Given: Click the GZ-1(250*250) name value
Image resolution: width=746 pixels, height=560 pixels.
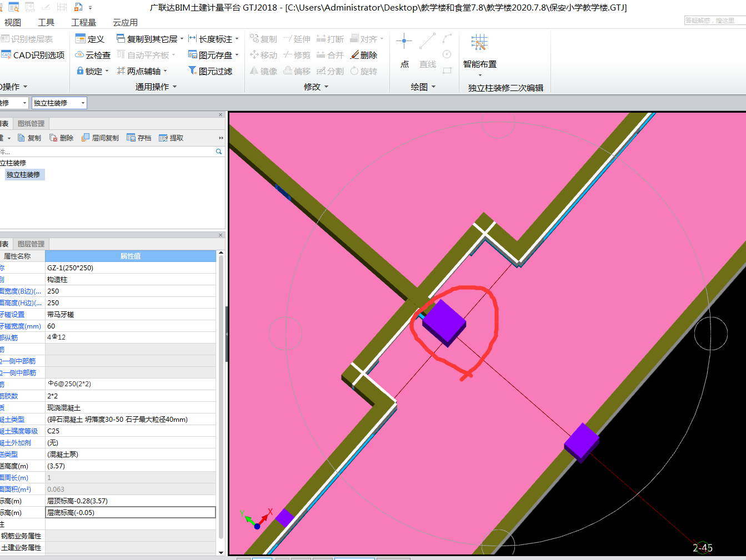Looking at the screenshot, I should coord(131,268).
